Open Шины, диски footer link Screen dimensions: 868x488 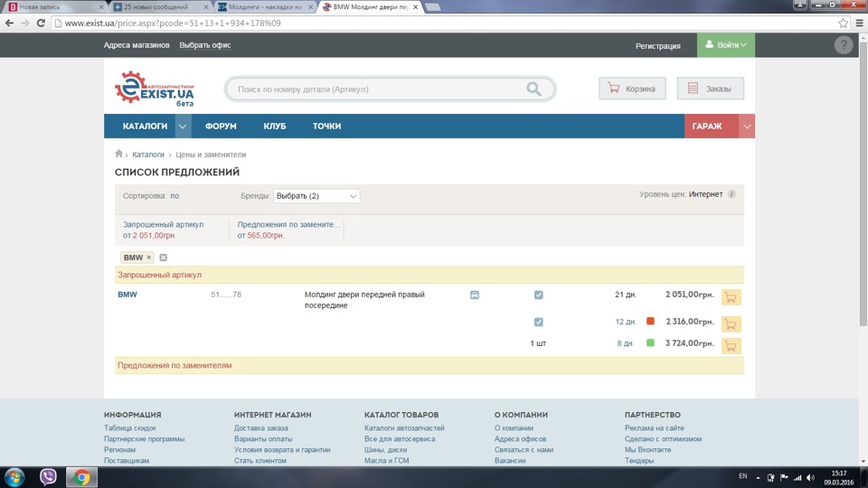[x=385, y=449]
